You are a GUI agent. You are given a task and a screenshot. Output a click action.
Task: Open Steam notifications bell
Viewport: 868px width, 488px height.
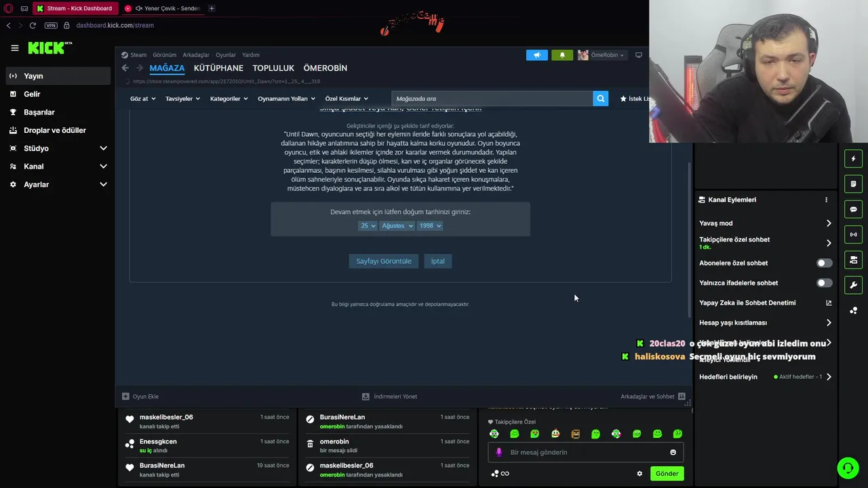(x=562, y=55)
